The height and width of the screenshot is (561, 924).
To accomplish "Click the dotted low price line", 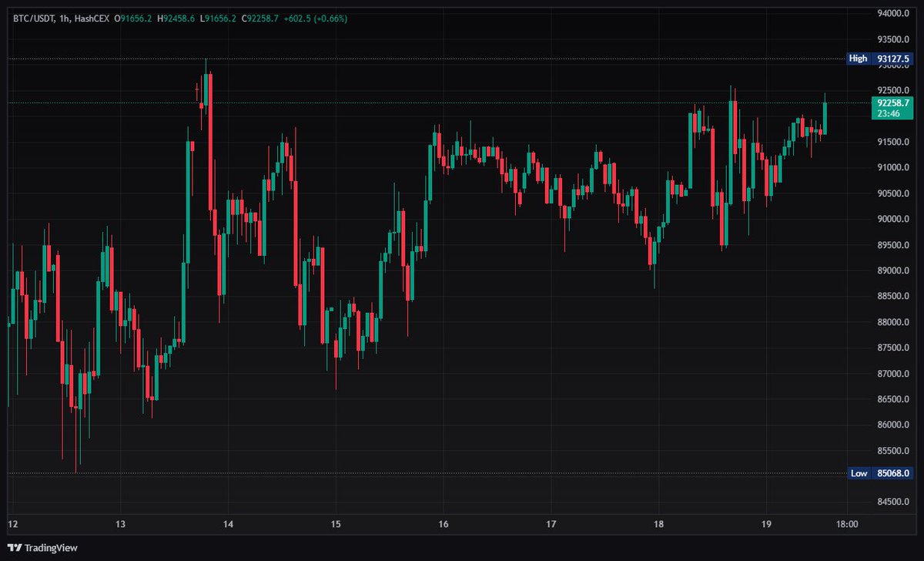I will pyautogui.click(x=462, y=472).
